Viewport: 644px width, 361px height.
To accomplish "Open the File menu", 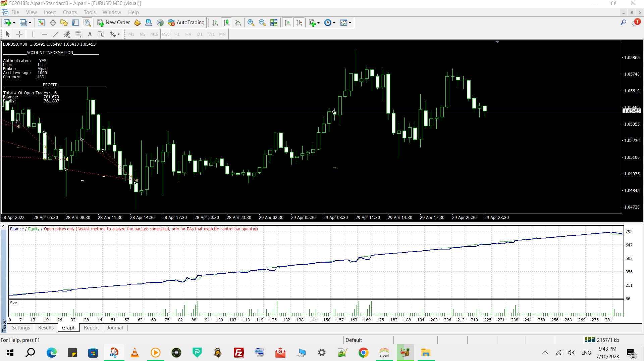I will (x=15, y=12).
